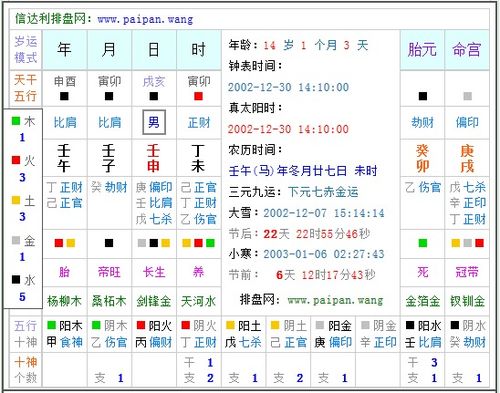Click the 年龄 14 岁 1 个月 3 天 line
Image resolution: width=500 pixels, height=393 pixels.
pos(298,45)
